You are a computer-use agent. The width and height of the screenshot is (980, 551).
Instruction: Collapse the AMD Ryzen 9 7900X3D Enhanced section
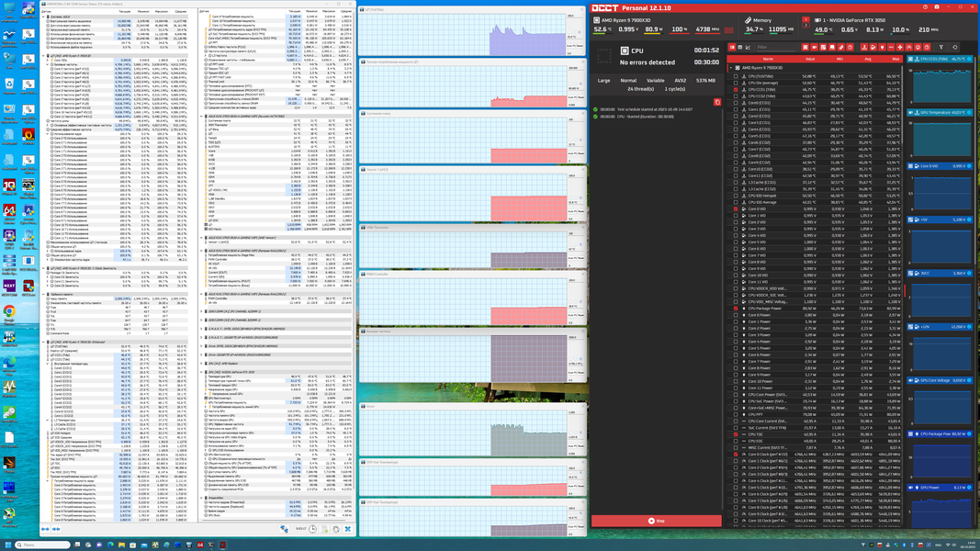pyautogui.click(x=44, y=342)
